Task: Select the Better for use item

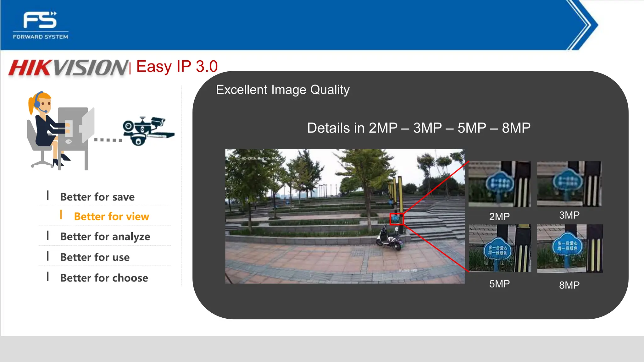Action: tap(95, 257)
